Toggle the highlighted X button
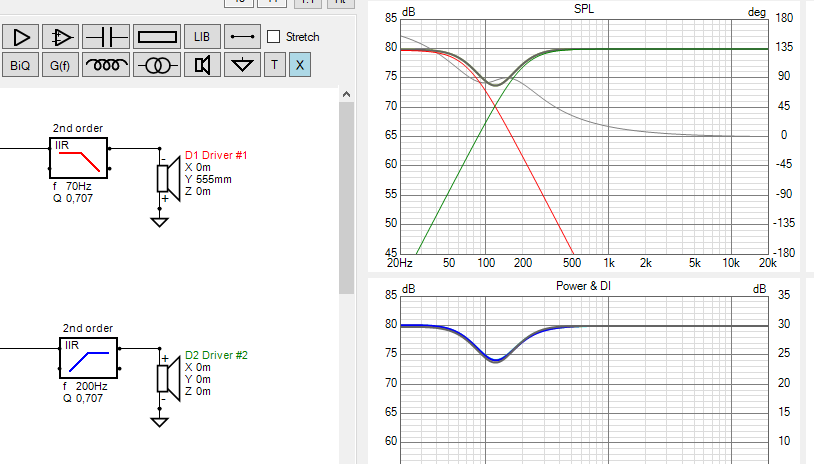The height and width of the screenshot is (464, 814). pyautogui.click(x=300, y=66)
